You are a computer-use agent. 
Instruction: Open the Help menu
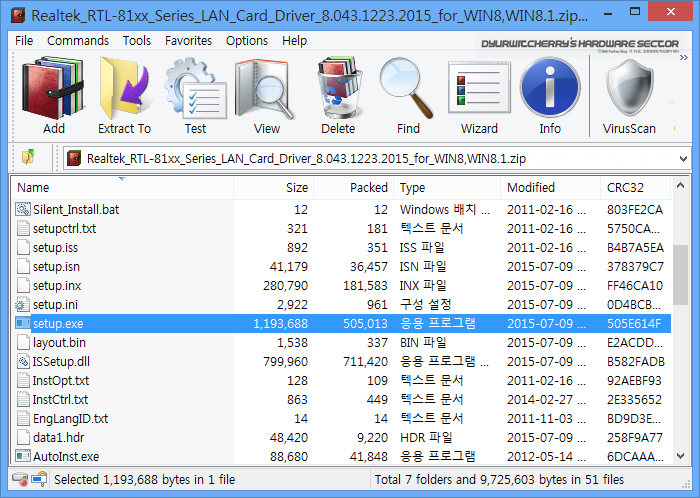tap(294, 41)
